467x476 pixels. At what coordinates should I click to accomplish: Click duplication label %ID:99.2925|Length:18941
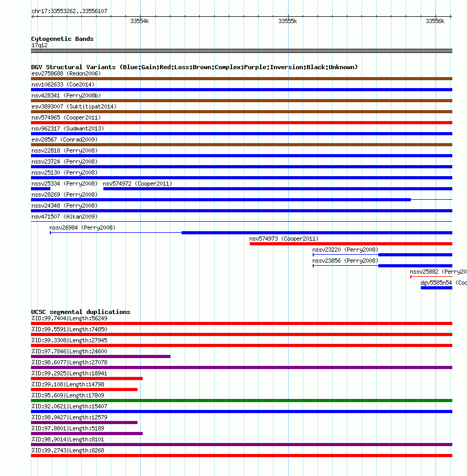coord(69,373)
